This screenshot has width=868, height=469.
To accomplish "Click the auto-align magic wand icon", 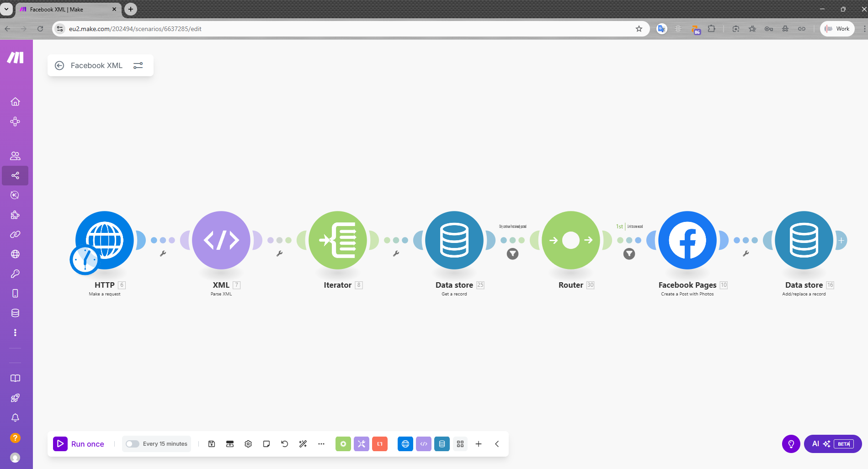I will pyautogui.click(x=303, y=444).
